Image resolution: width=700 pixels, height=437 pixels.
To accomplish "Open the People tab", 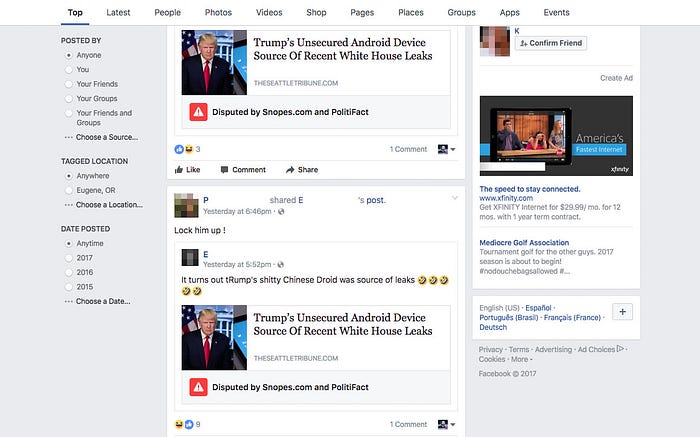I will pos(167,12).
